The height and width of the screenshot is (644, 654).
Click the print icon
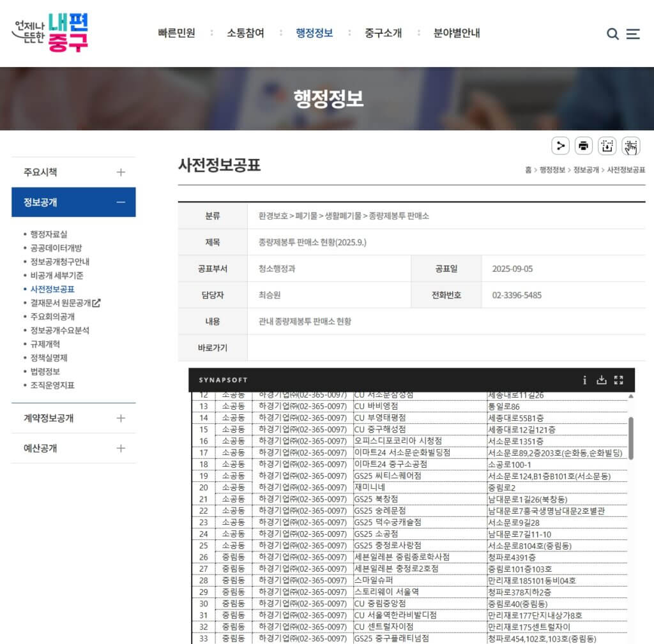tap(583, 146)
